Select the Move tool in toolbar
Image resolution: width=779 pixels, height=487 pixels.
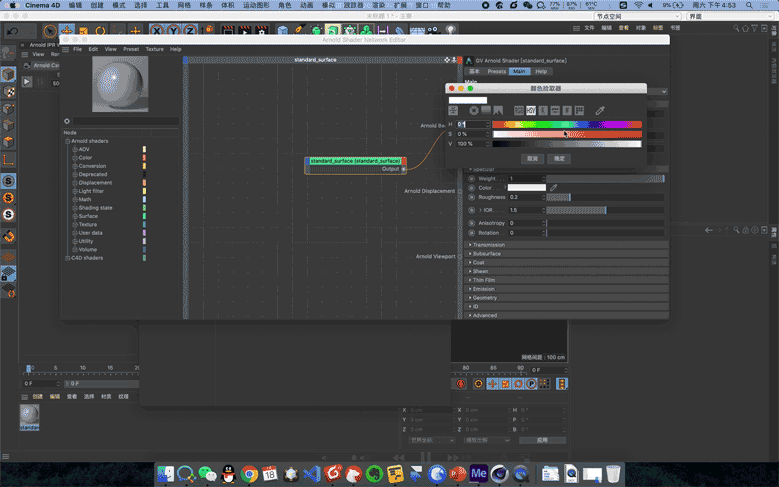(67, 30)
